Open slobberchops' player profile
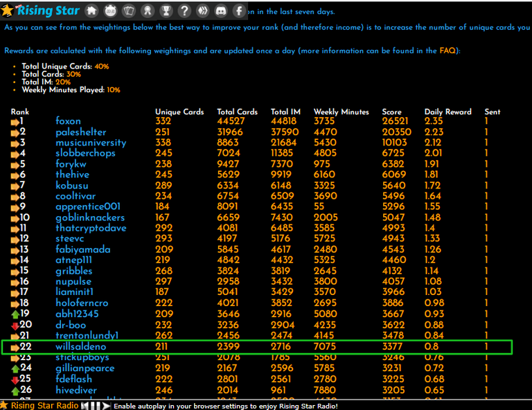The image size is (532, 410). [x=85, y=153]
